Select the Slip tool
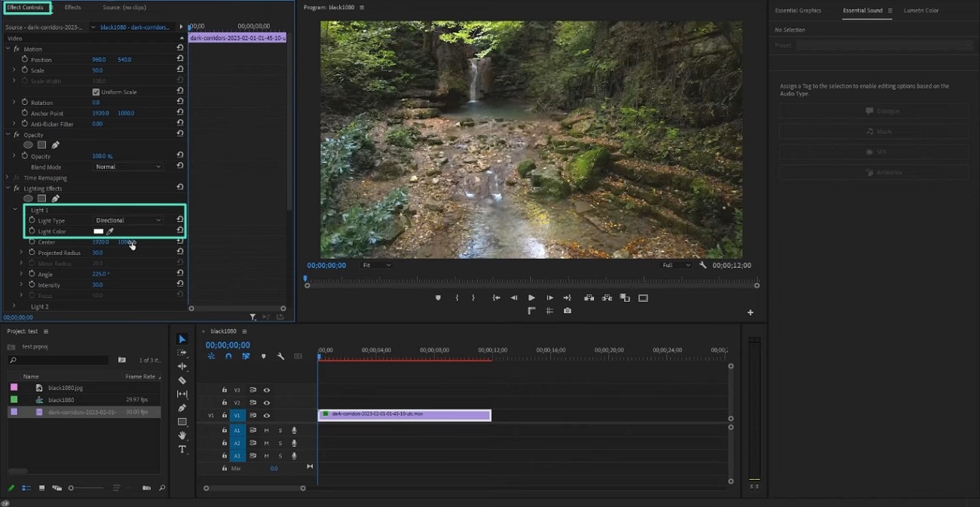This screenshot has height=507, width=980. click(182, 394)
